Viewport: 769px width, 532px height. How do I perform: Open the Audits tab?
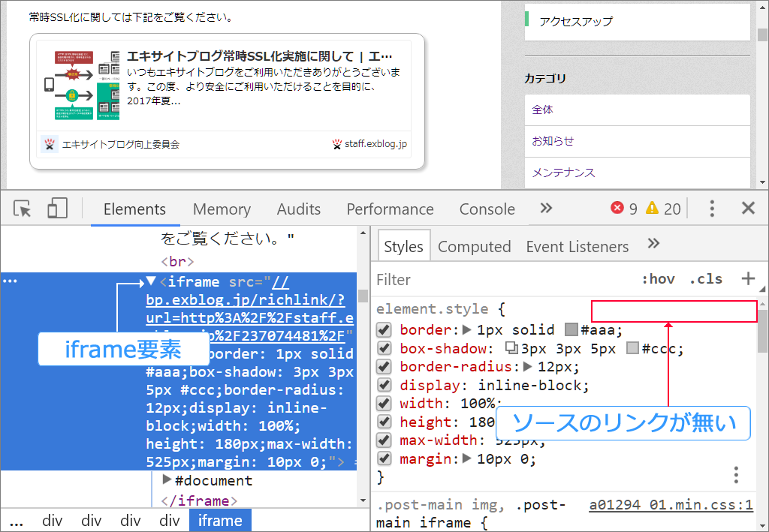pos(299,209)
